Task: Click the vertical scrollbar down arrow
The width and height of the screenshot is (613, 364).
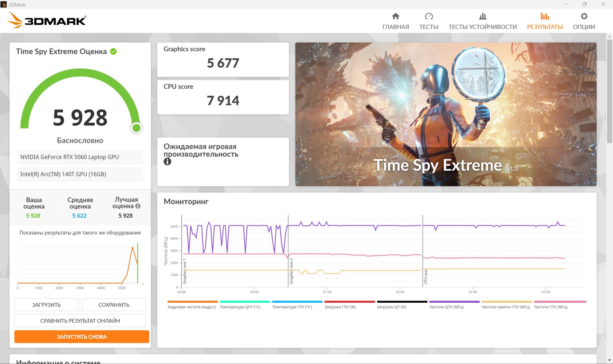Action: tap(609, 360)
